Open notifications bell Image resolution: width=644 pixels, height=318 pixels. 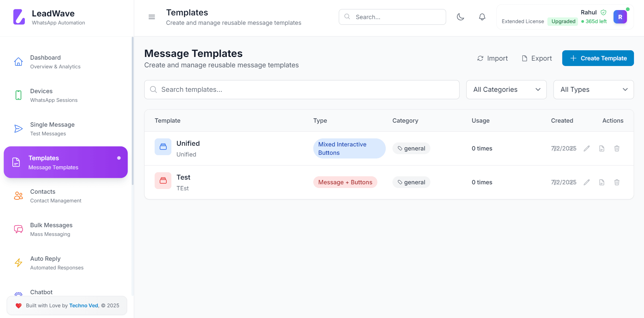tap(482, 17)
